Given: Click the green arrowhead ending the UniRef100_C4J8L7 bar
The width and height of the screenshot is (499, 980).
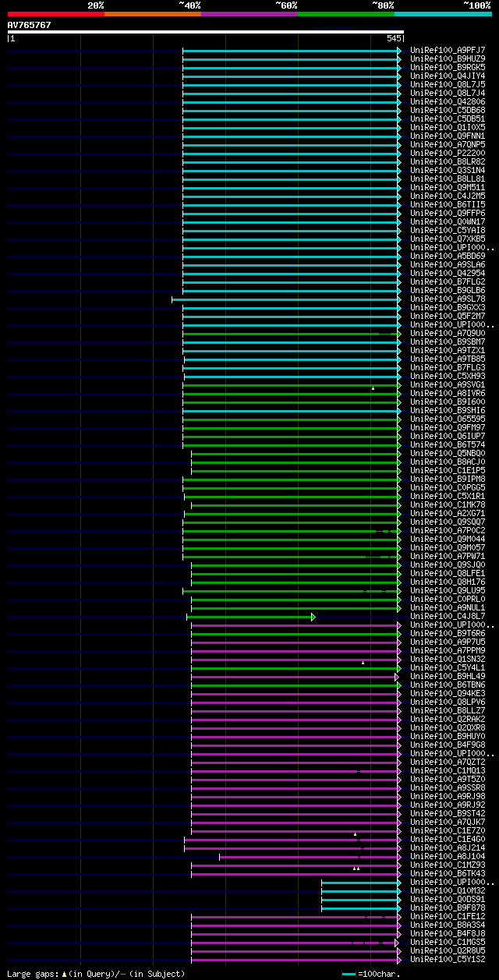Looking at the screenshot, I should click(x=313, y=616).
